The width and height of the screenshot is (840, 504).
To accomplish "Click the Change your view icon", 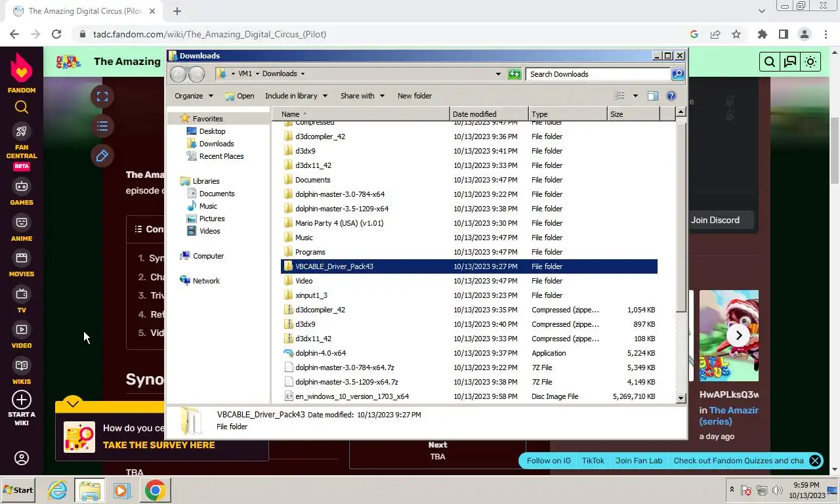I will coord(619,96).
